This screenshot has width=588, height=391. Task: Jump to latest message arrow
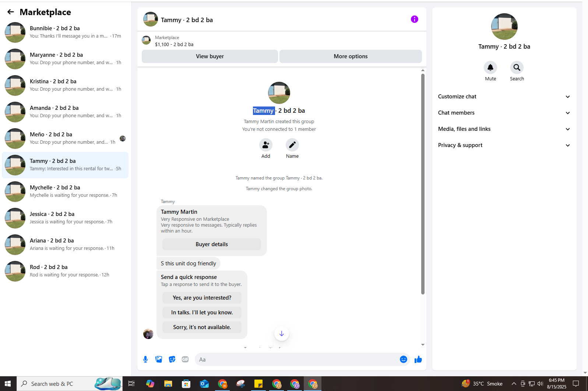282,334
